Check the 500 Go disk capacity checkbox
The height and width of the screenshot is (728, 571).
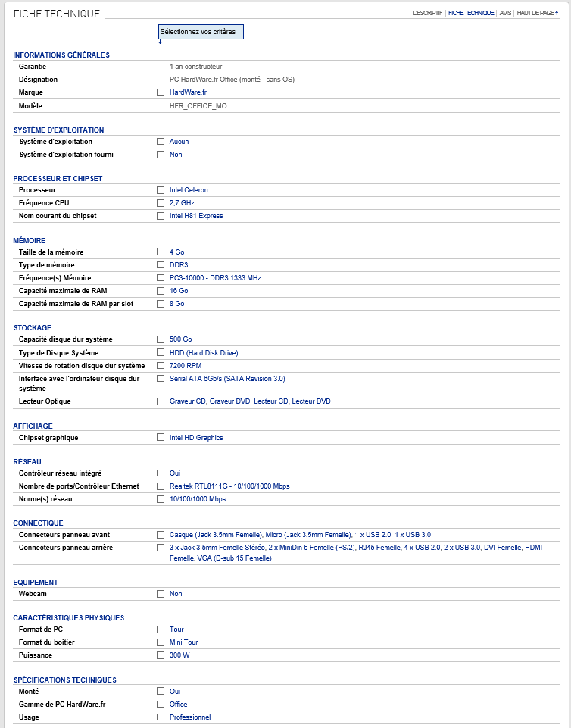pos(161,339)
